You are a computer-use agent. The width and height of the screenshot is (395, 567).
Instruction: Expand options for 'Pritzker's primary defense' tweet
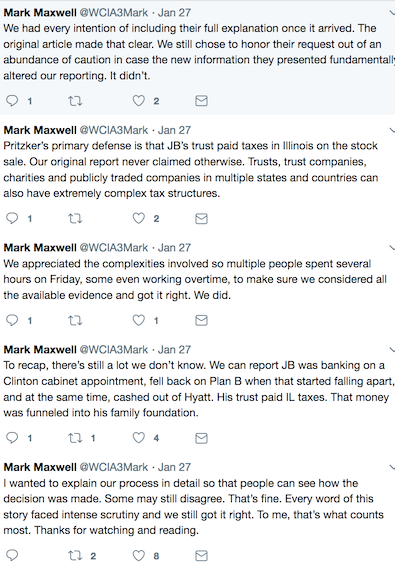point(392,130)
